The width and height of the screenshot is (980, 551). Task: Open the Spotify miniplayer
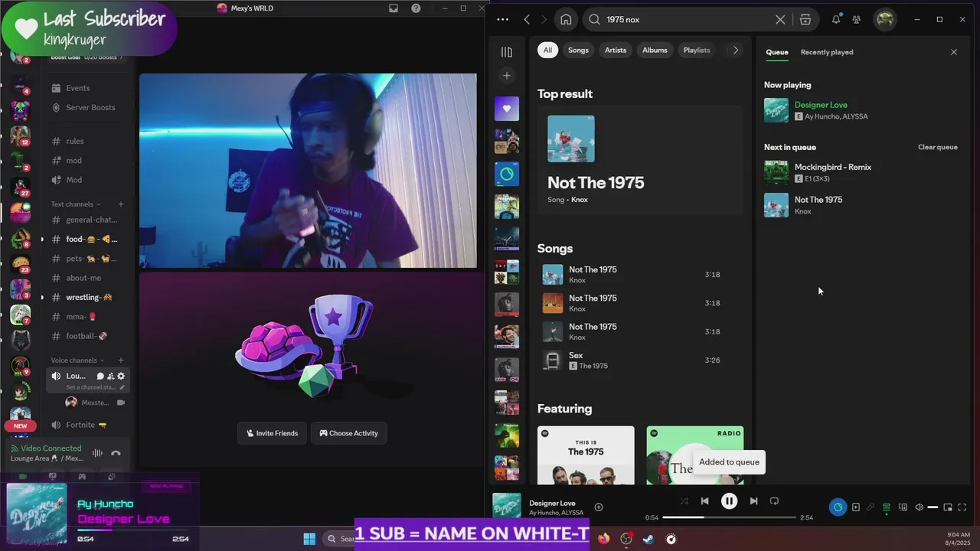[948, 507]
